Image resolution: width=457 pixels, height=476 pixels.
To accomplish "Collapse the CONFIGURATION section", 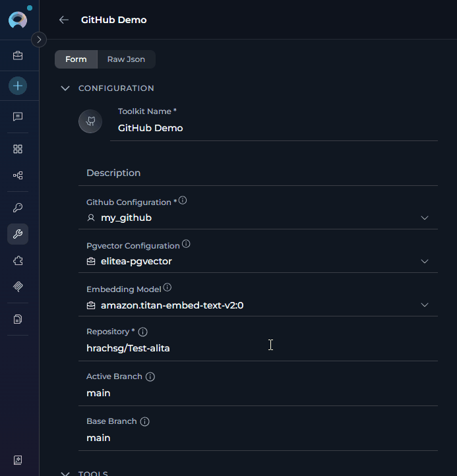I will pos(65,88).
